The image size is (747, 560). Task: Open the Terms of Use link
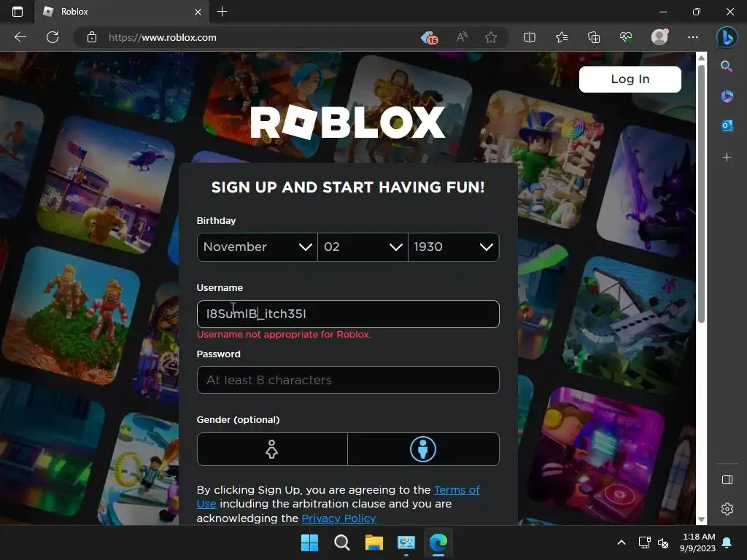tap(457, 489)
